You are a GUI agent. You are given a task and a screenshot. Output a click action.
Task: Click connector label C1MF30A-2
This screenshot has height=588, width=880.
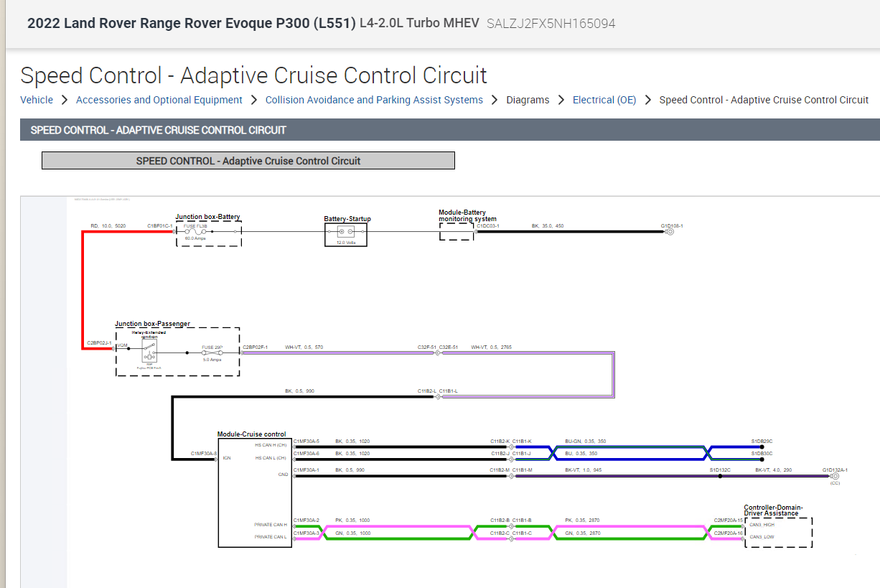click(306, 519)
